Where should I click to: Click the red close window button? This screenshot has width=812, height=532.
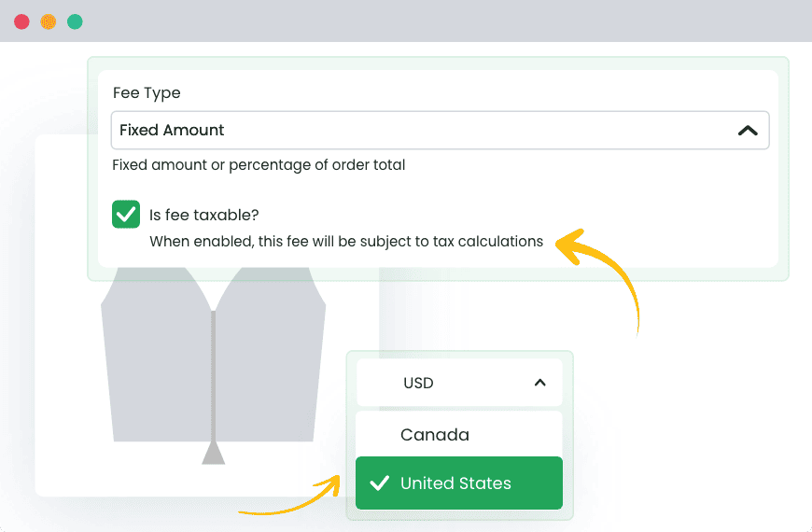[21, 21]
